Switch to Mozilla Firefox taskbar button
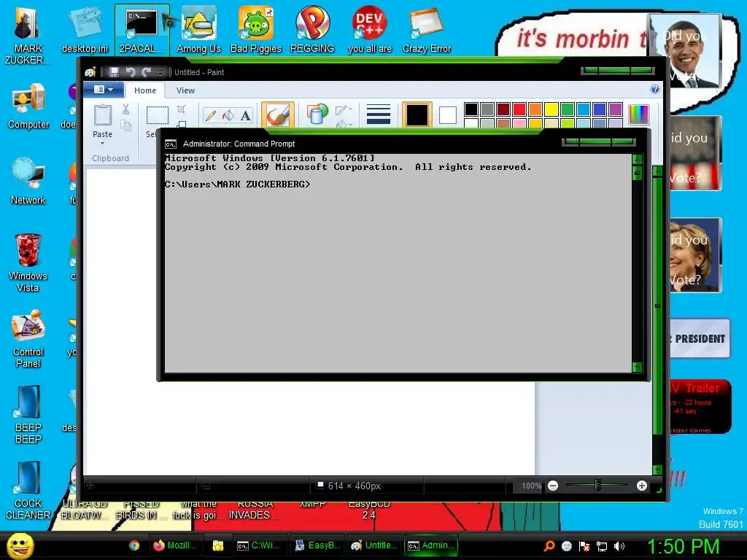747x560 pixels. pos(177,545)
